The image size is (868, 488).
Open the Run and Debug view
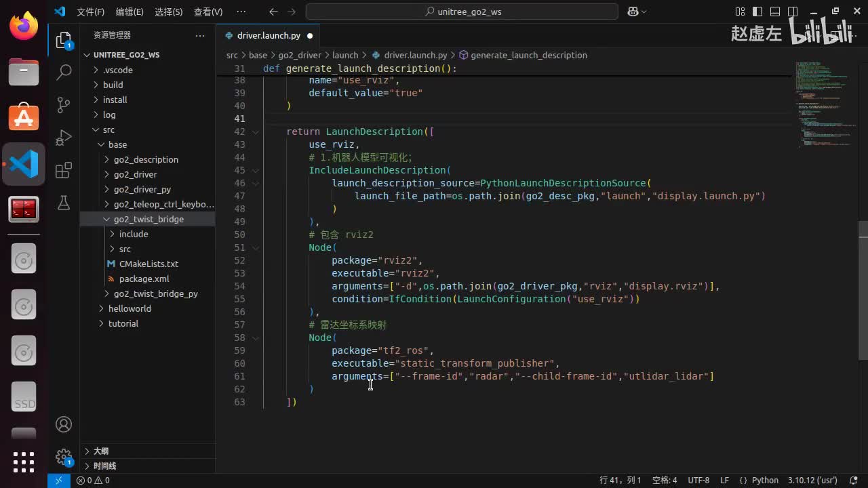pos(64,138)
